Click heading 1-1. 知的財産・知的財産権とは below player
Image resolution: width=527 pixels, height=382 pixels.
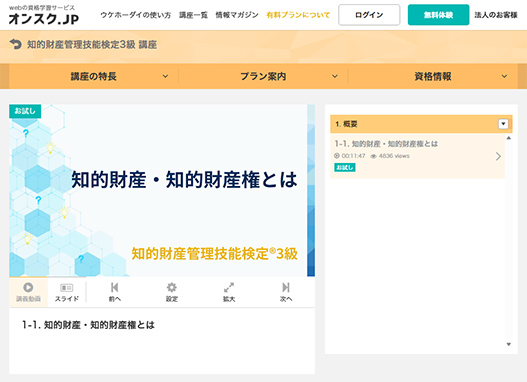coord(88,325)
